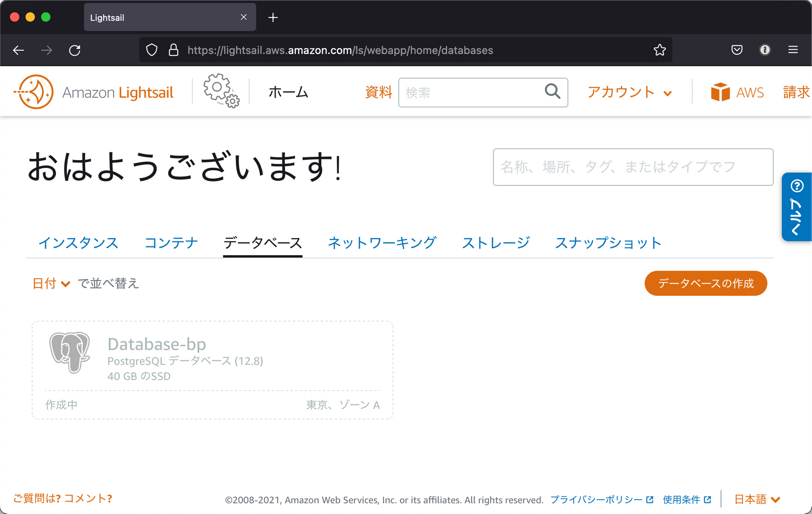Click the extension info icon in toolbar
Screen dimensions: 812x514
765,50
